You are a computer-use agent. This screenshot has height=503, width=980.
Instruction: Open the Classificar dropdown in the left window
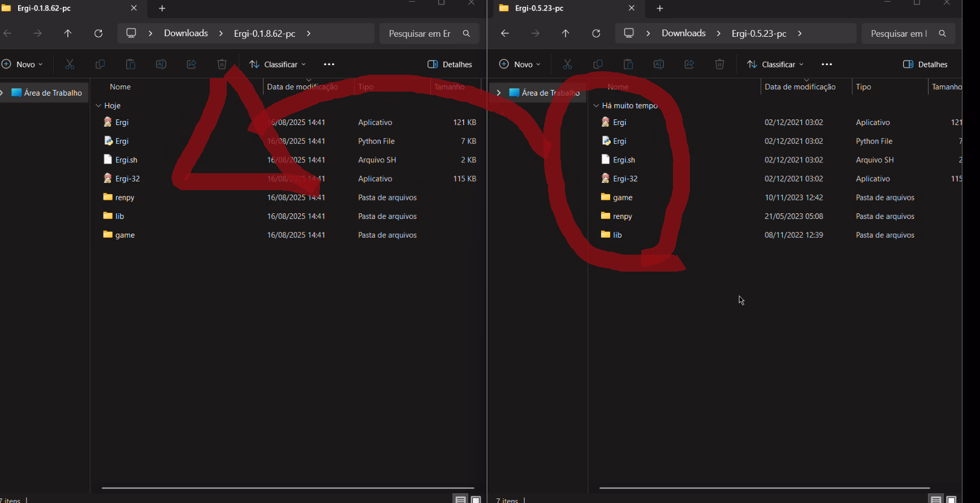[278, 65]
